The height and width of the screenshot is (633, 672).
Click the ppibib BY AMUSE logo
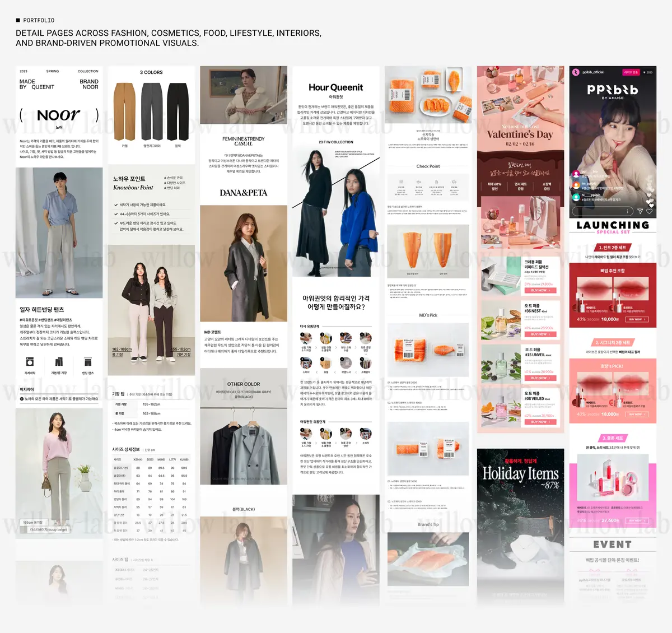coord(613,91)
